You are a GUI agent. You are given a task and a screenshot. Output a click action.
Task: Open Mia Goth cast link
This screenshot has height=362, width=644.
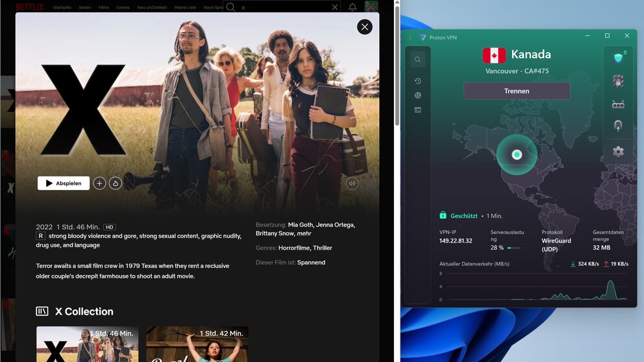[300, 225]
